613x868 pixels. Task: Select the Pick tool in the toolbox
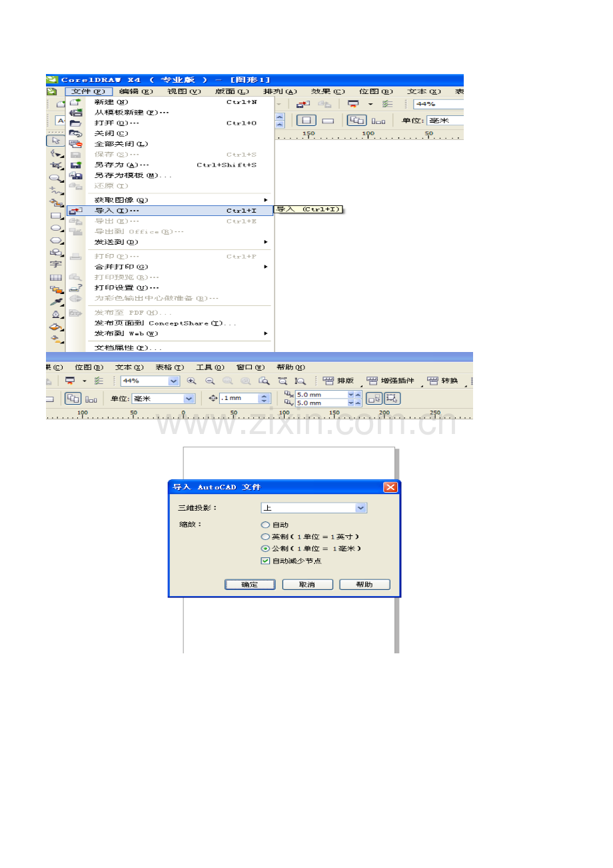[x=57, y=141]
